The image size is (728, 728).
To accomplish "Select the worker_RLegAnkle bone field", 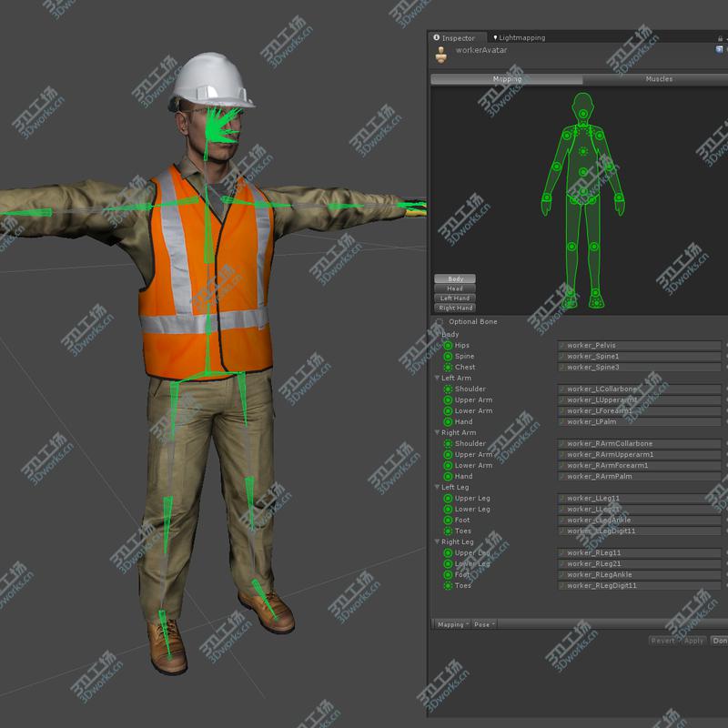I will (640, 574).
